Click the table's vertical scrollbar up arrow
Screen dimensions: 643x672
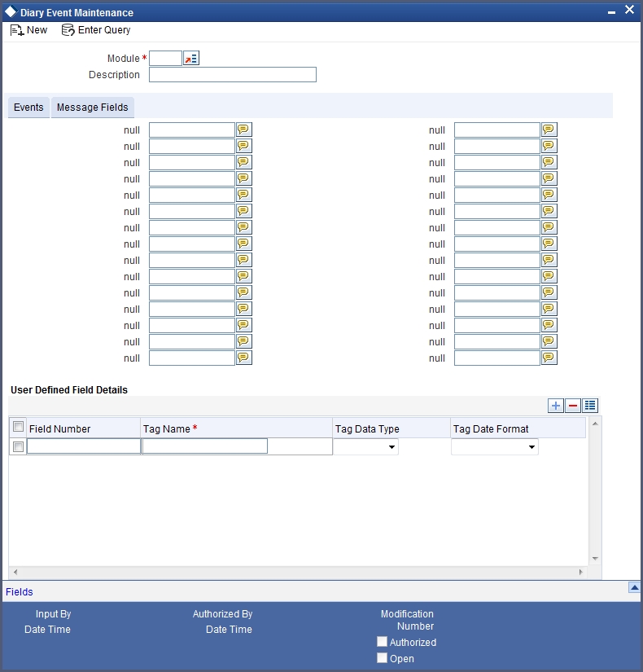click(595, 424)
